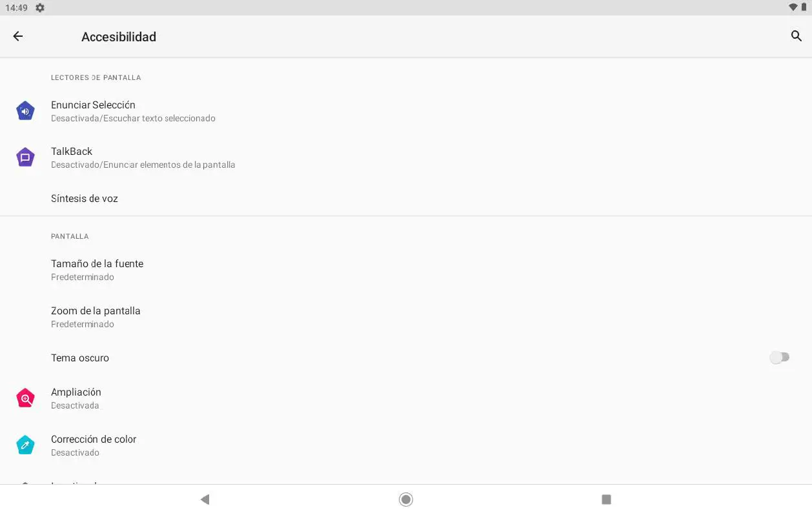
Task: Tap the purple TalkBack icon
Action: [x=25, y=157]
